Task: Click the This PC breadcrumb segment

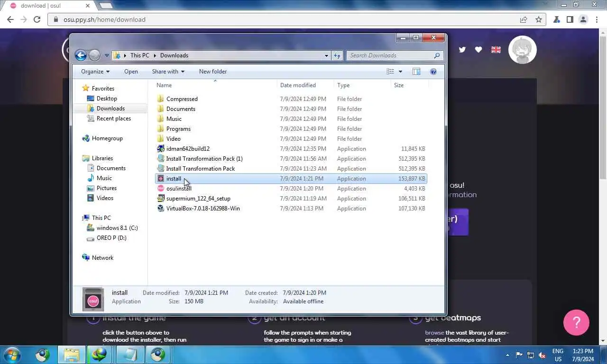Action: tap(139, 55)
